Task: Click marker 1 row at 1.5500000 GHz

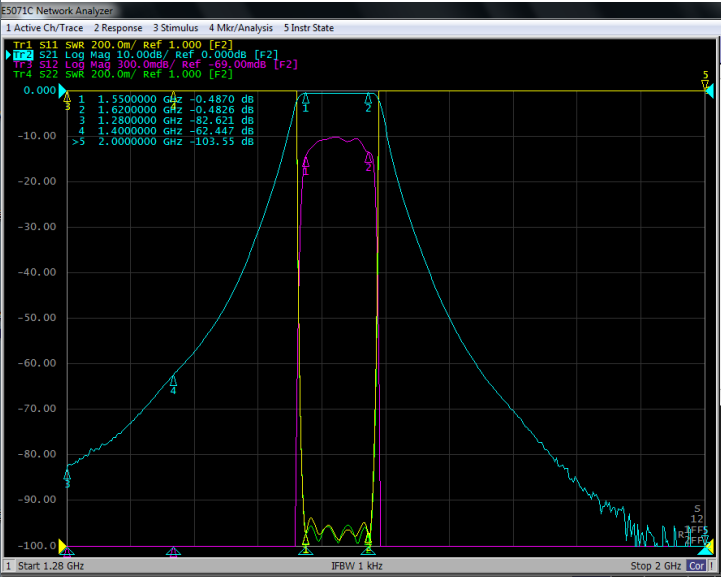Action: pos(166,99)
